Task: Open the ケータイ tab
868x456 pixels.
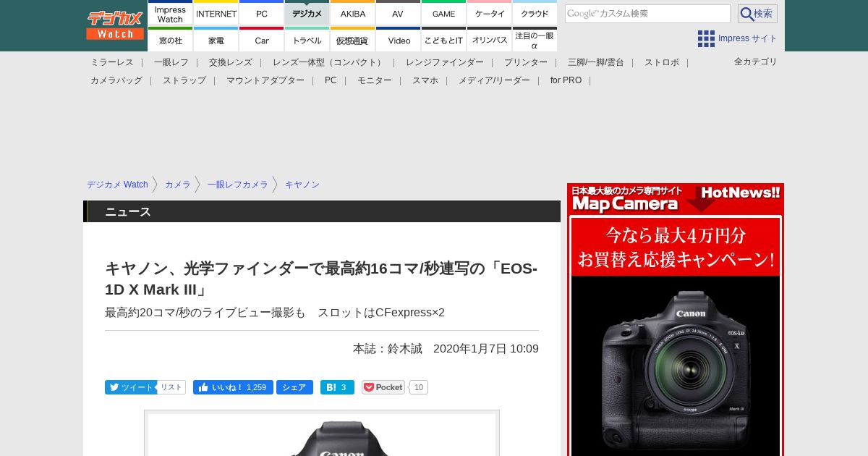Action: [490, 14]
